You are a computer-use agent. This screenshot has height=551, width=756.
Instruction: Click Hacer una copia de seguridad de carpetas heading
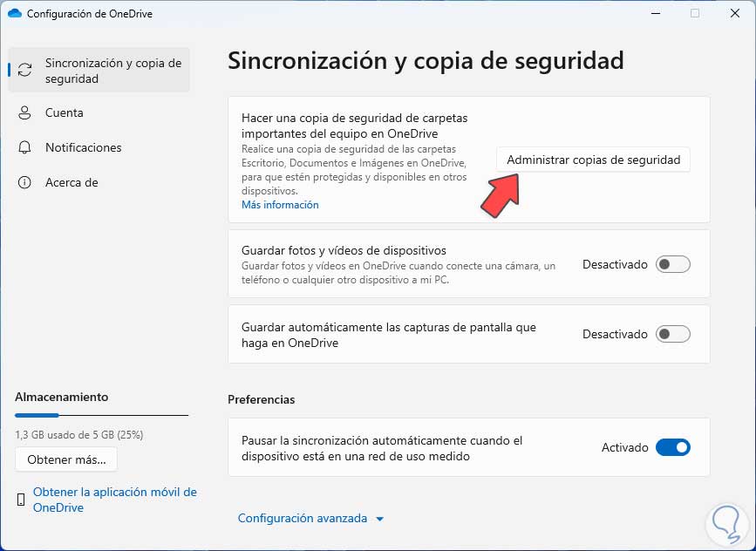click(354, 126)
